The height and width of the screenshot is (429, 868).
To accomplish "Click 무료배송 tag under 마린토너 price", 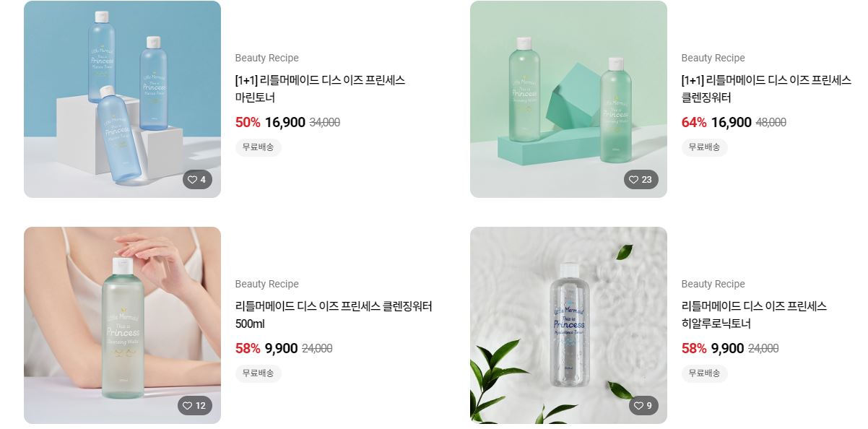I will 258,147.
